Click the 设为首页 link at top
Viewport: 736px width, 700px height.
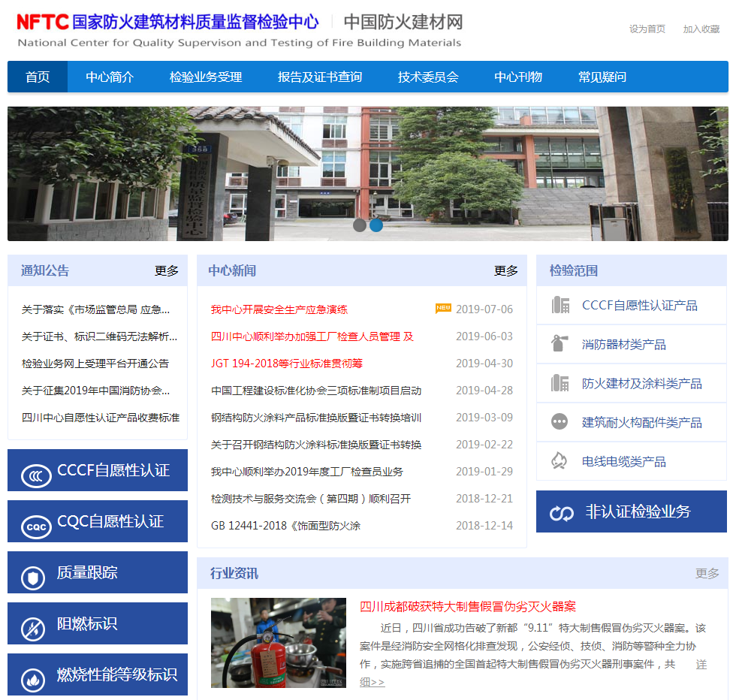point(647,29)
